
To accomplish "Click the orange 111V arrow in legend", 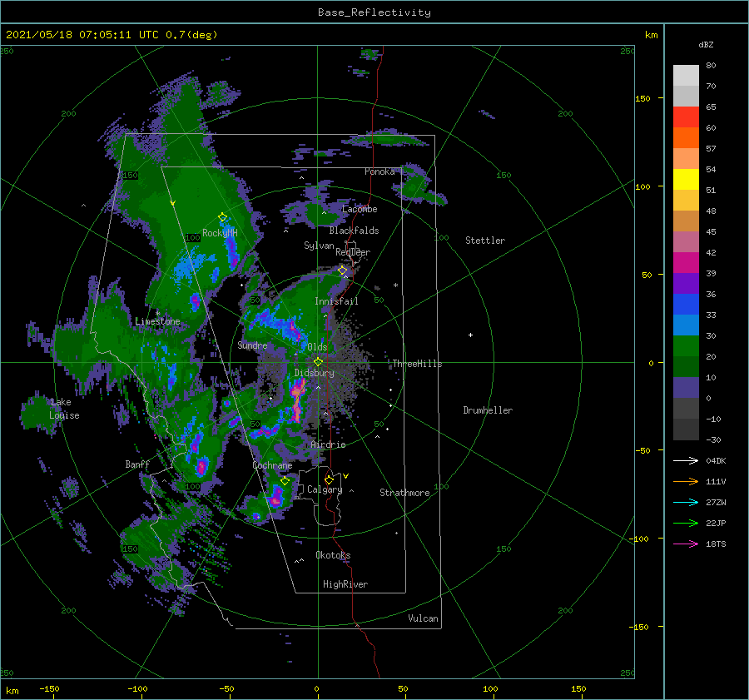I will [x=686, y=482].
